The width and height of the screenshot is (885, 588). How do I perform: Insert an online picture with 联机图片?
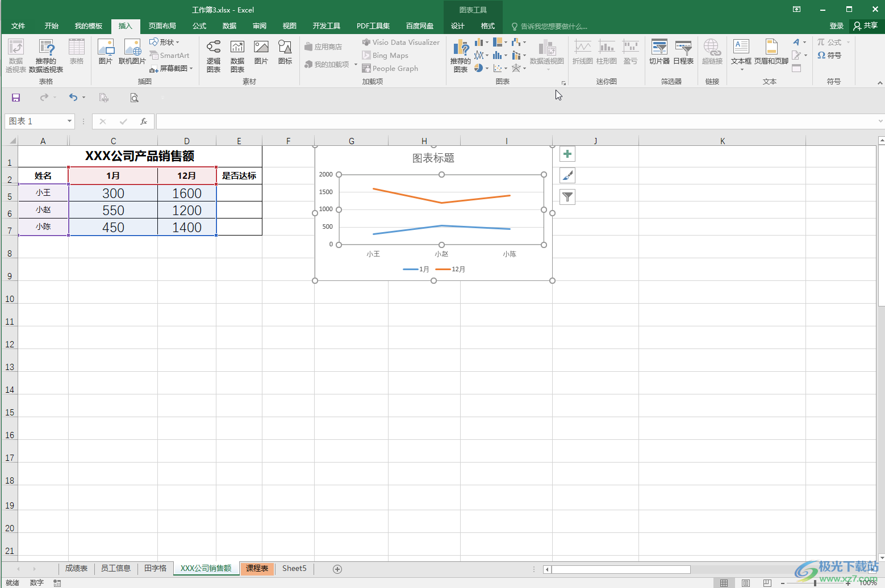(x=132, y=52)
